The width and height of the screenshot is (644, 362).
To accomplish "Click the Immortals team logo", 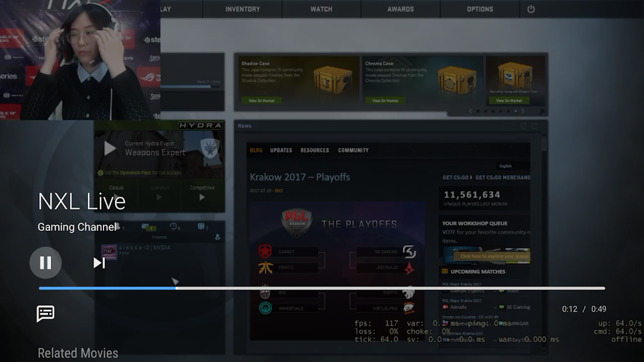I will click(x=265, y=308).
